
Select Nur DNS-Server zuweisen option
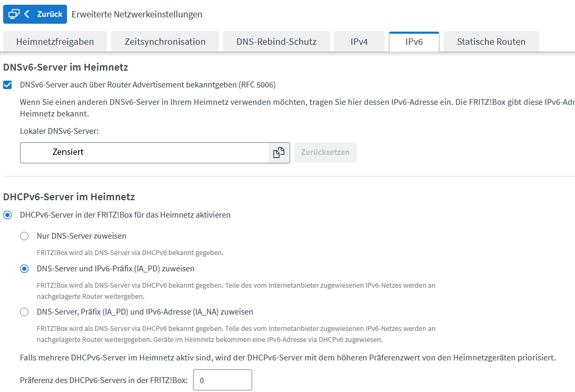point(24,236)
